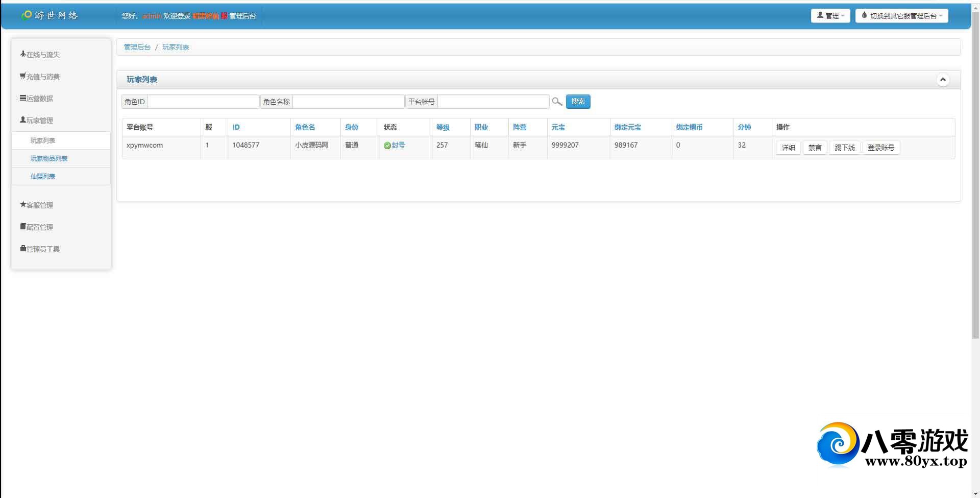The width and height of the screenshot is (980, 498).
Task: Click 登录账号 button for xpymwcom
Action: (881, 148)
